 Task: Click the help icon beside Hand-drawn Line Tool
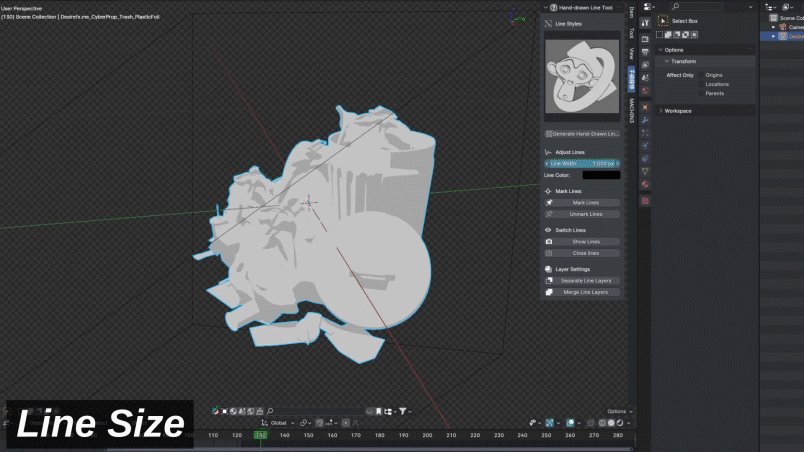coord(553,8)
